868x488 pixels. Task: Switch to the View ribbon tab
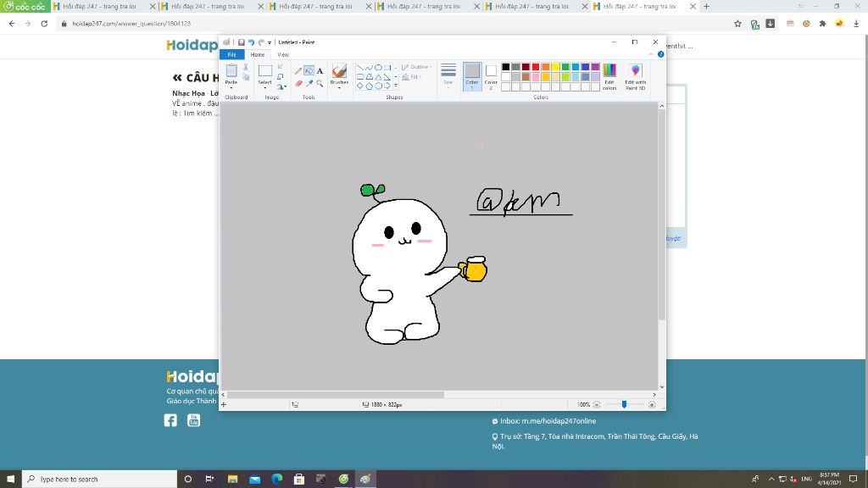[283, 54]
